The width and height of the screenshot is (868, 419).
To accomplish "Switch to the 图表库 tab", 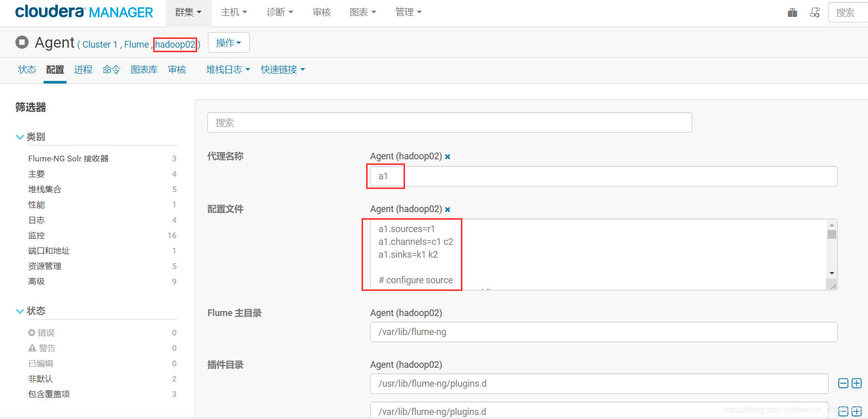I will (144, 70).
